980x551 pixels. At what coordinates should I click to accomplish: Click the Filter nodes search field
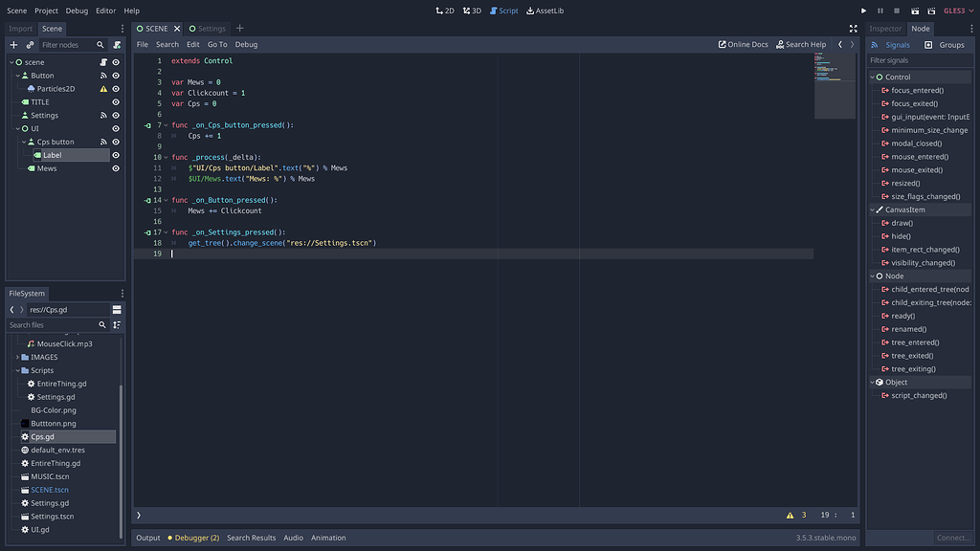point(59,44)
